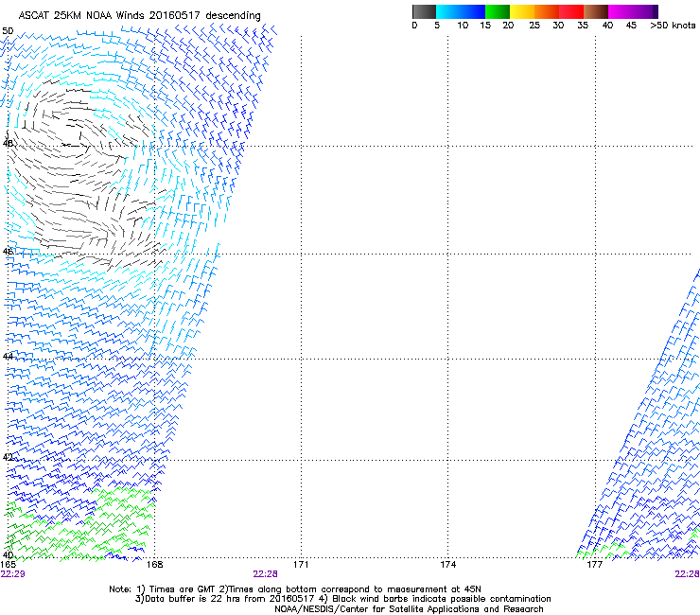
Task: Click the longitude label 174
Action: click(447, 565)
